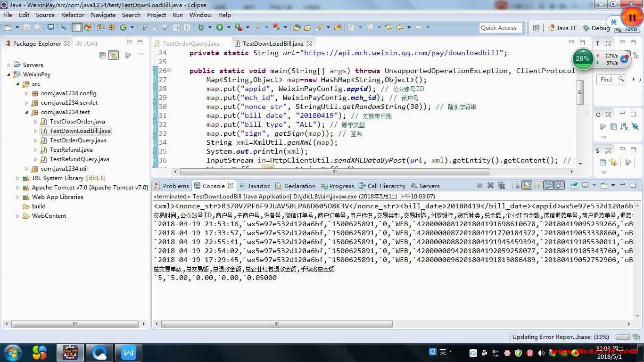This screenshot has width=644, height=362.
Task: Click the colorful circles taskbar icon
Action: 40,352
